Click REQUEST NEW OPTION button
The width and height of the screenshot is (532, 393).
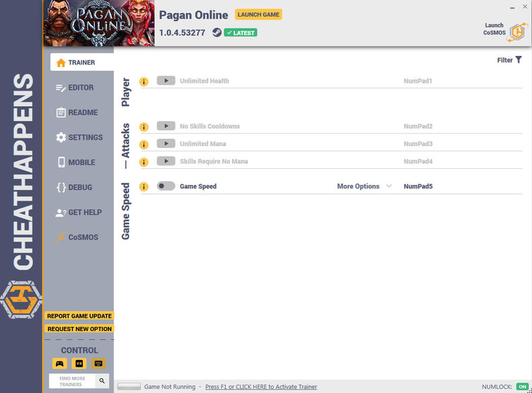point(79,329)
